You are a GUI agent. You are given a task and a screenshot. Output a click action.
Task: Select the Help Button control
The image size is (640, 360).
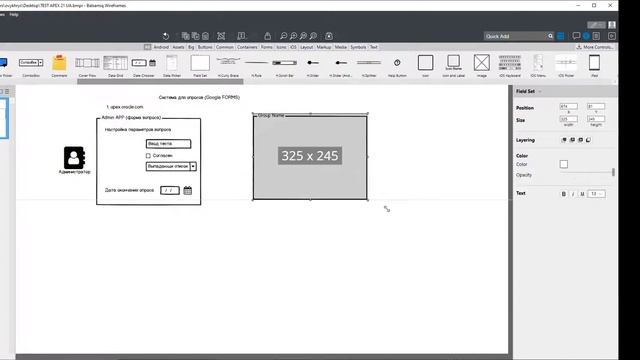(397, 65)
